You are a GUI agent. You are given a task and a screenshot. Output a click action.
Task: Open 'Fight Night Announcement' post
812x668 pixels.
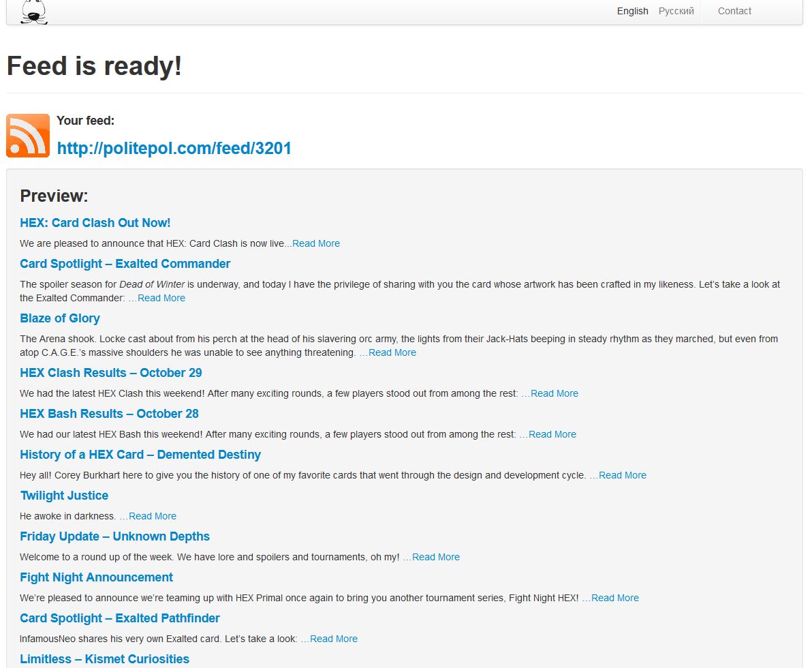pos(96,577)
